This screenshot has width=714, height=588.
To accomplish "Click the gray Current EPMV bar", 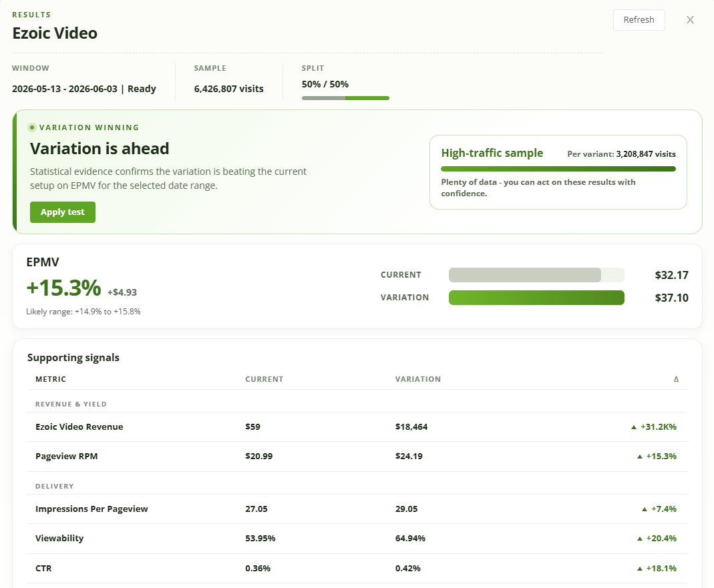I will (x=524, y=275).
